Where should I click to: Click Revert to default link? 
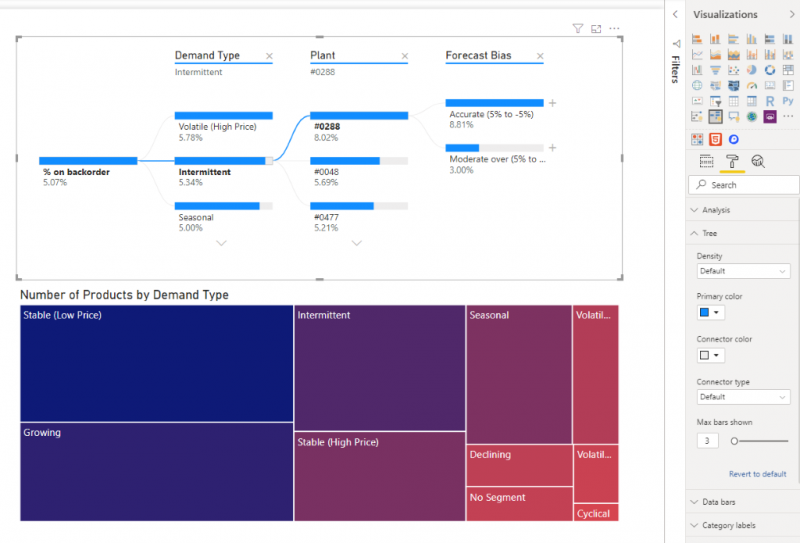(757, 474)
